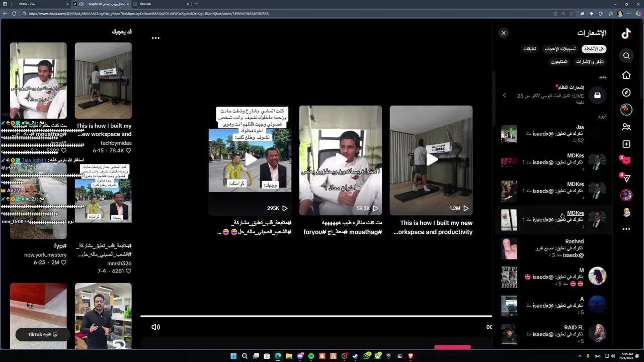Open the system notifications inbox-tray icon
The width and height of the screenshot is (644, 362).
pos(597,95)
